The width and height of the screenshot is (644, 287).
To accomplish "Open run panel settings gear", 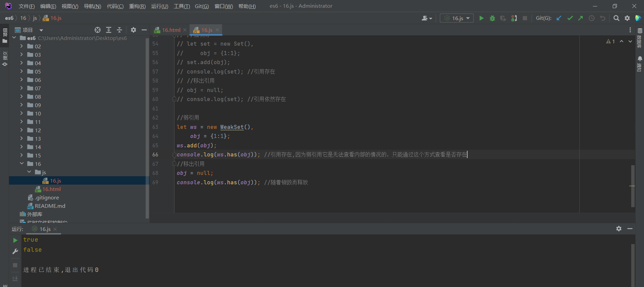I will [619, 229].
